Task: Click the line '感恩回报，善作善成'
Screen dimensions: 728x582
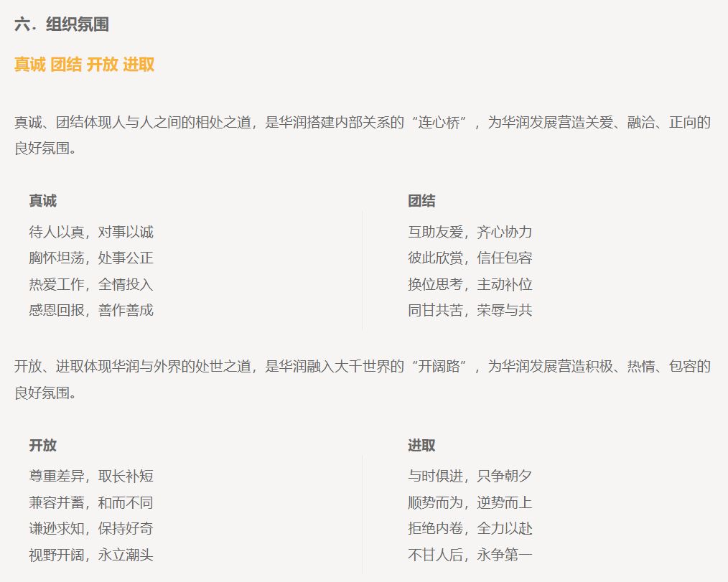Action: tap(91, 310)
